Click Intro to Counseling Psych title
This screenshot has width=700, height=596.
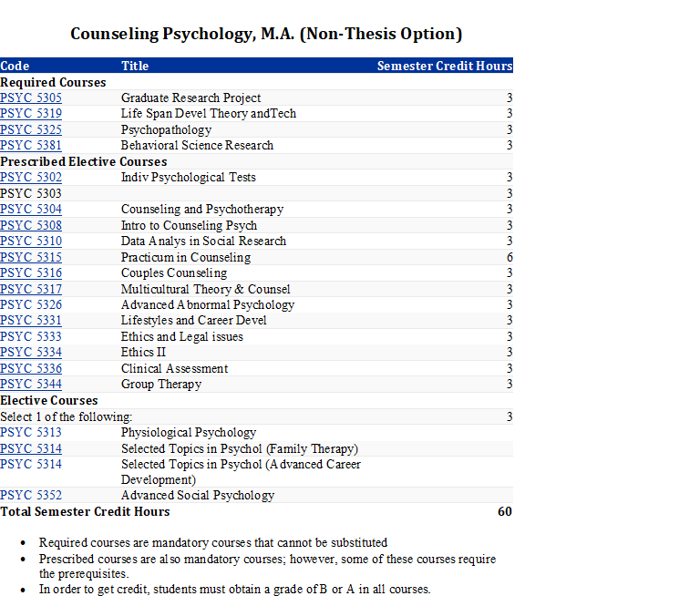pyautogui.click(x=190, y=225)
